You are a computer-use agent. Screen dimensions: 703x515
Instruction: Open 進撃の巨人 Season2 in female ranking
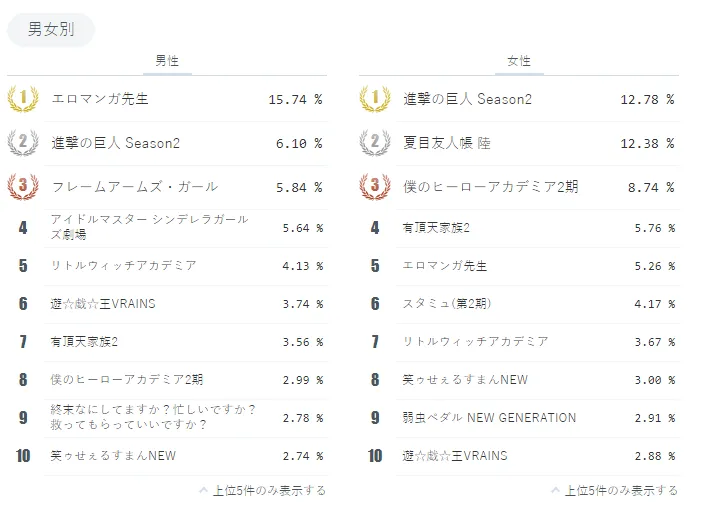(x=468, y=99)
